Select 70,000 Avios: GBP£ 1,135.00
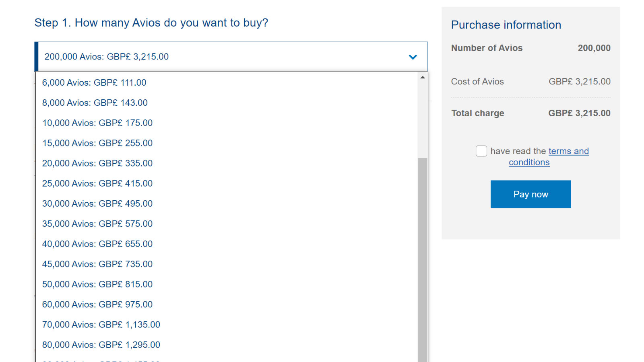The width and height of the screenshot is (644, 362). pos(227,324)
